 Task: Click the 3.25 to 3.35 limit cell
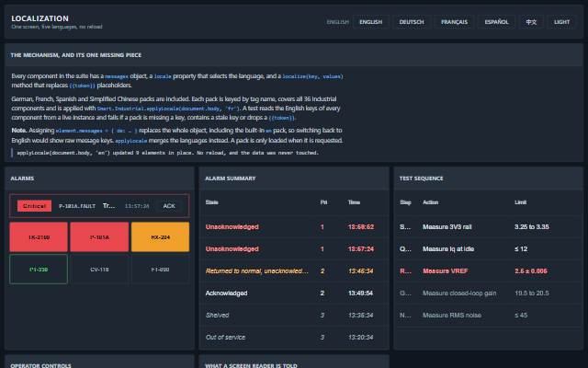tap(532, 227)
